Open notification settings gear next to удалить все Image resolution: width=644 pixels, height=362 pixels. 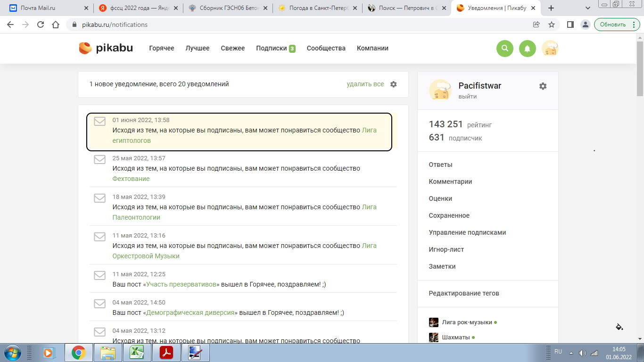pyautogui.click(x=394, y=84)
